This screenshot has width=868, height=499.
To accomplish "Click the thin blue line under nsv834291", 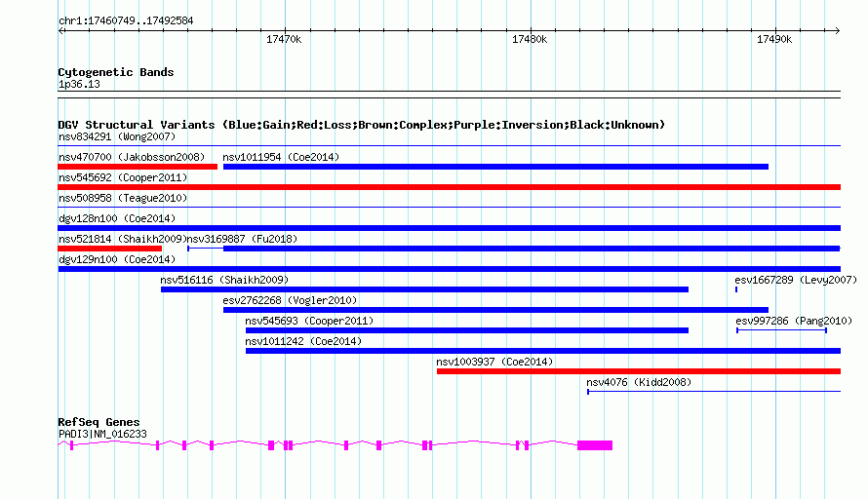I will pyautogui.click(x=449, y=146).
